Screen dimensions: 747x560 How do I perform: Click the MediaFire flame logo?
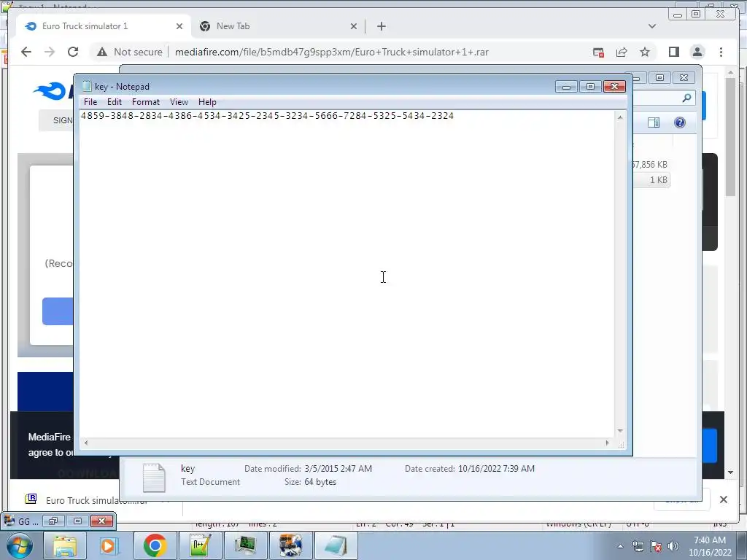(x=50, y=91)
